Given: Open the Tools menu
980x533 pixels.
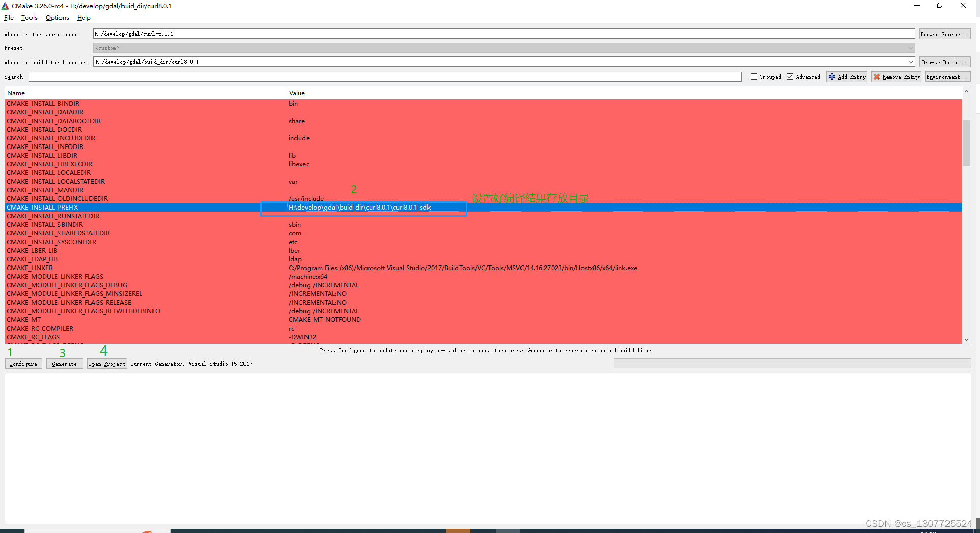Looking at the screenshot, I should 29,18.
